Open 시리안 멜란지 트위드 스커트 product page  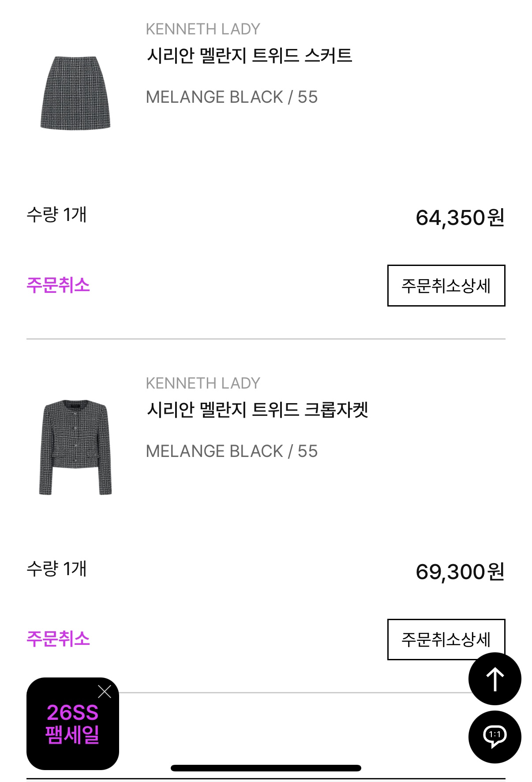249,56
